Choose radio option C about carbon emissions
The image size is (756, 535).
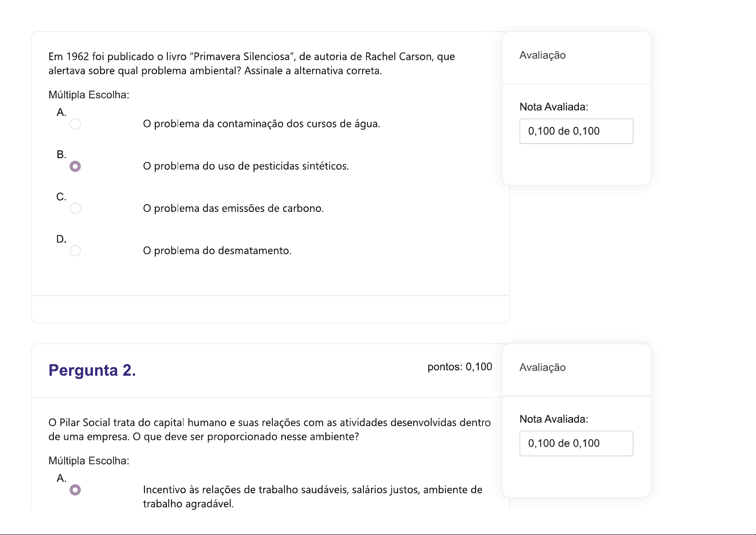point(75,208)
